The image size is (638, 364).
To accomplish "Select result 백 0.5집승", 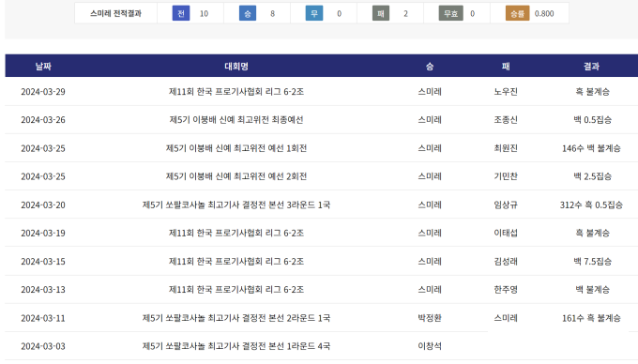I will pyautogui.click(x=592, y=119).
